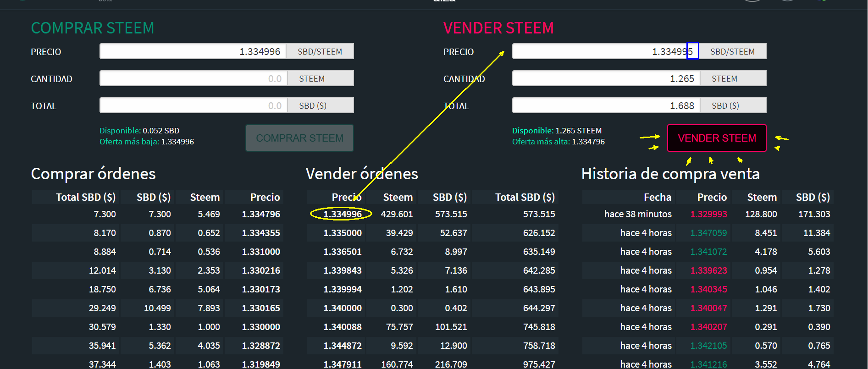
Task: Select sell order priced 1.344872
Action: [433, 346]
